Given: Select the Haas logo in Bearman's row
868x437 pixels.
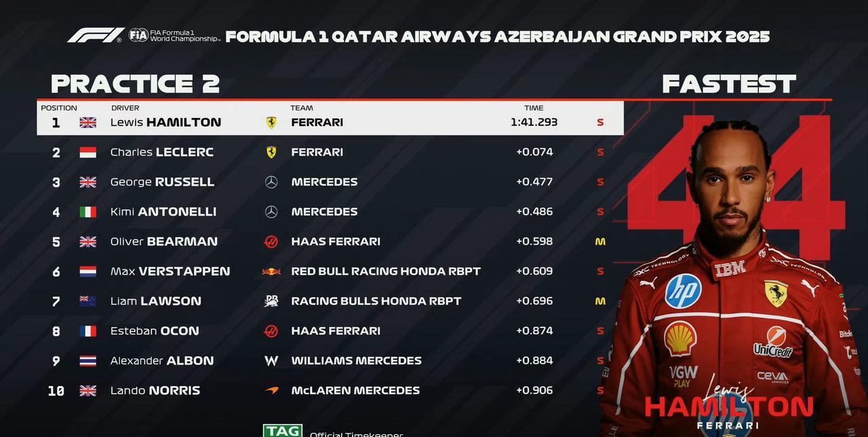Looking at the screenshot, I should (x=271, y=242).
